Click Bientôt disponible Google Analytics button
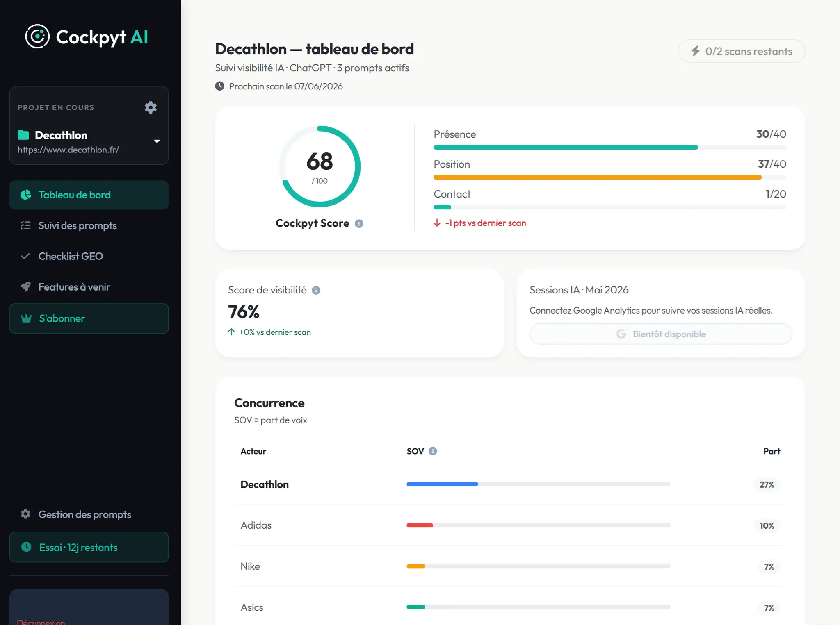 click(661, 334)
